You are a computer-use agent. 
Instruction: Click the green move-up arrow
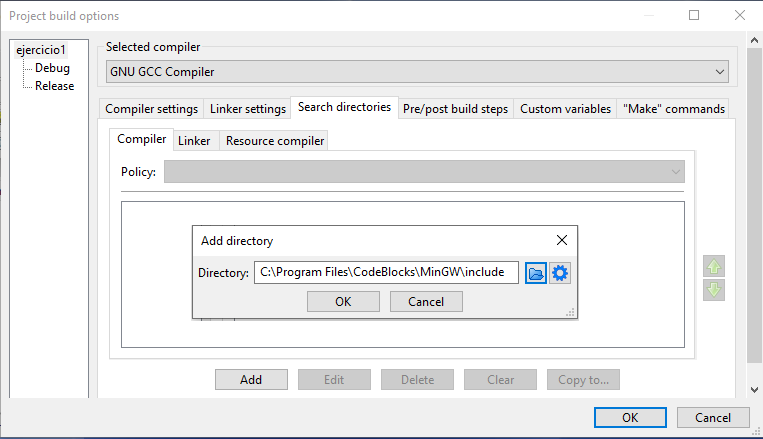click(714, 267)
